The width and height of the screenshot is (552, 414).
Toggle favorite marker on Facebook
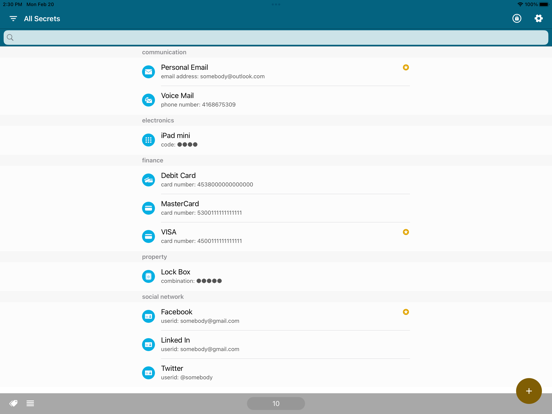point(406,312)
